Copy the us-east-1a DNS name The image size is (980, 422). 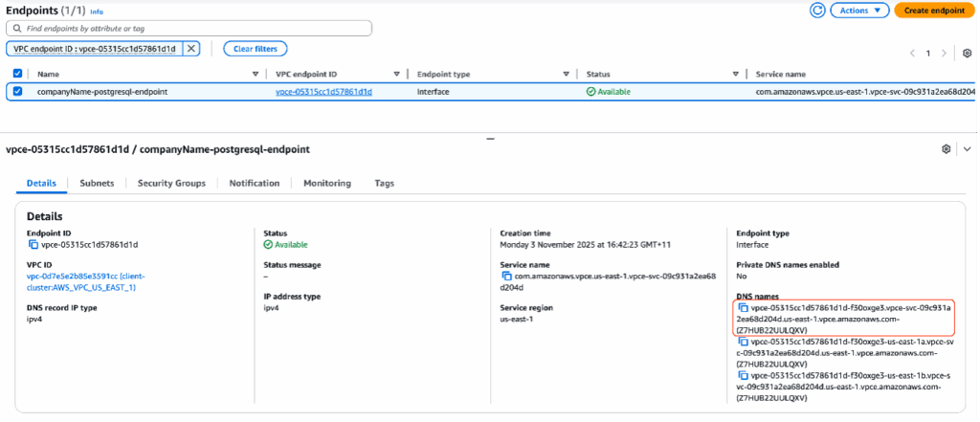click(x=743, y=341)
